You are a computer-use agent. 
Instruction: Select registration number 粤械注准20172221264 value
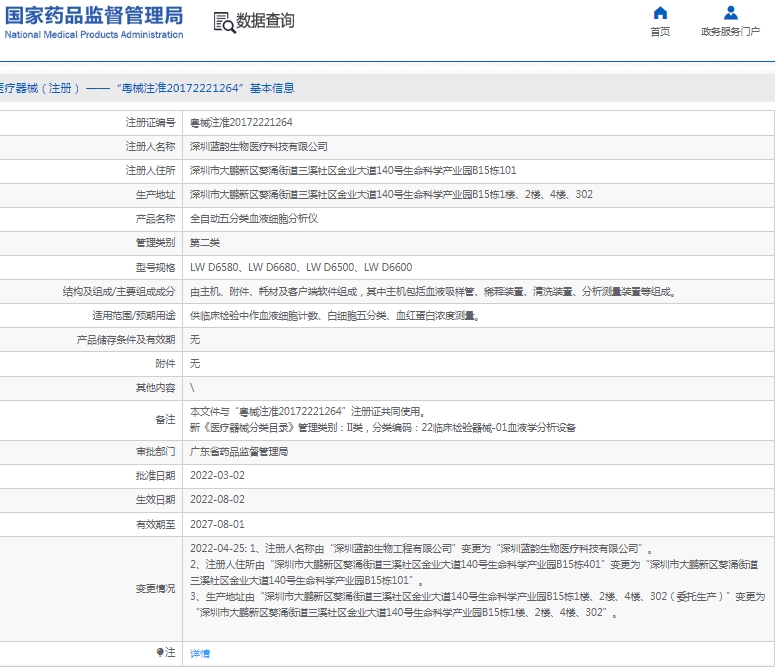point(241,122)
